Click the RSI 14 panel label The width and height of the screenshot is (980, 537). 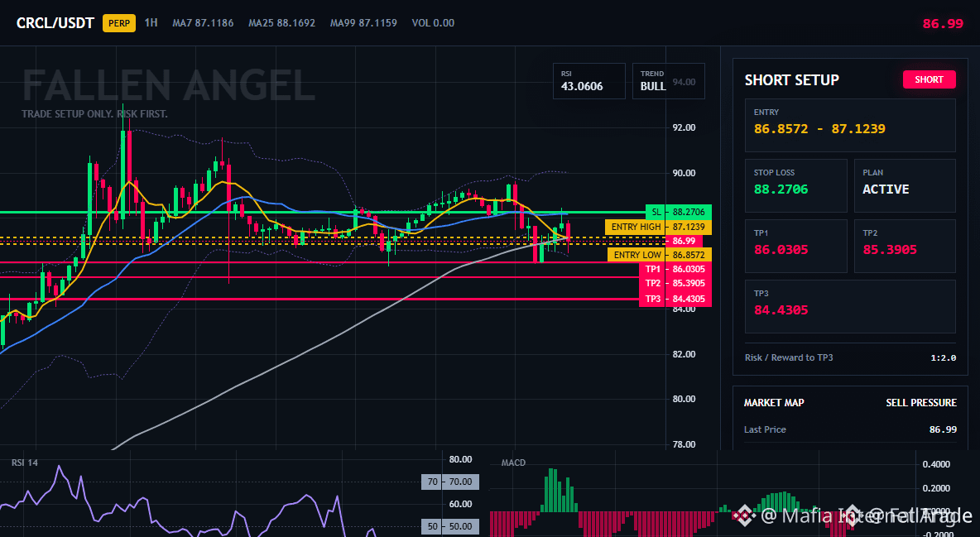(x=25, y=463)
